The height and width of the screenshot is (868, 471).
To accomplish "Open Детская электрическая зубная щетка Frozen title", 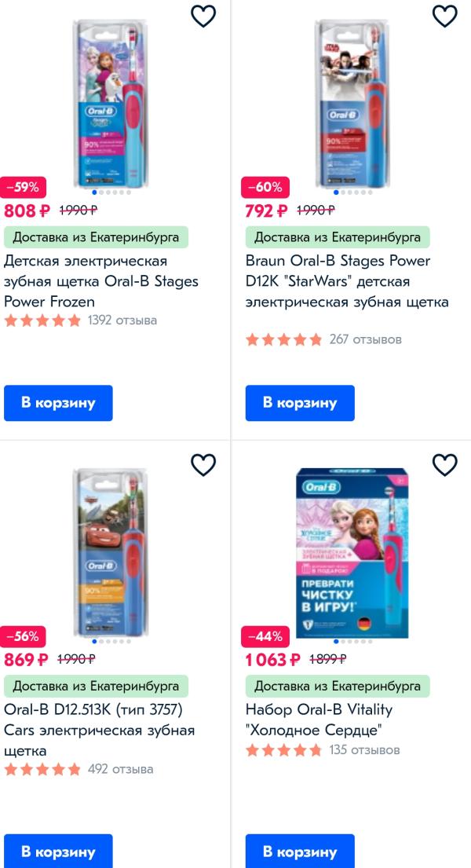I will [x=100, y=281].
